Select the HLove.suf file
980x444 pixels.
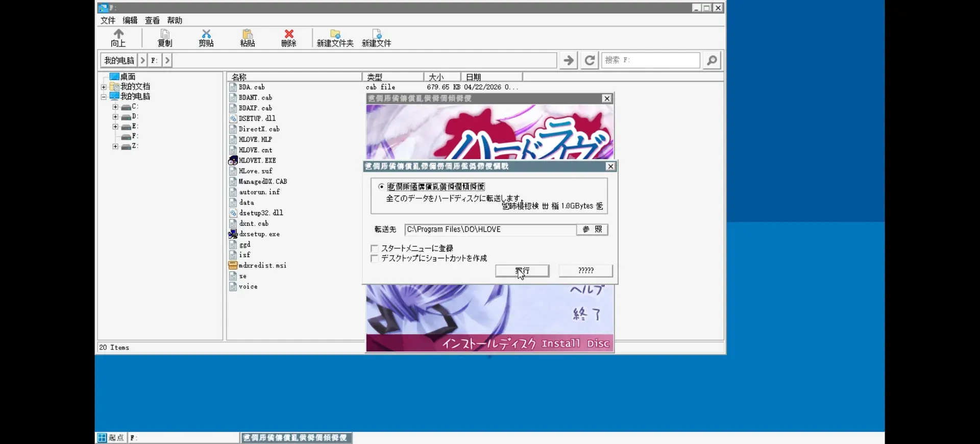click(255, 171)
